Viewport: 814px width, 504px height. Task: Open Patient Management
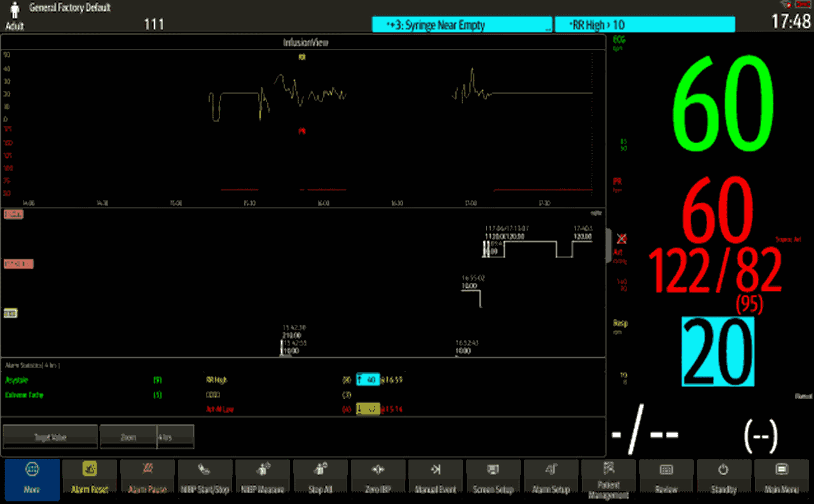click(x=609, y=480)
